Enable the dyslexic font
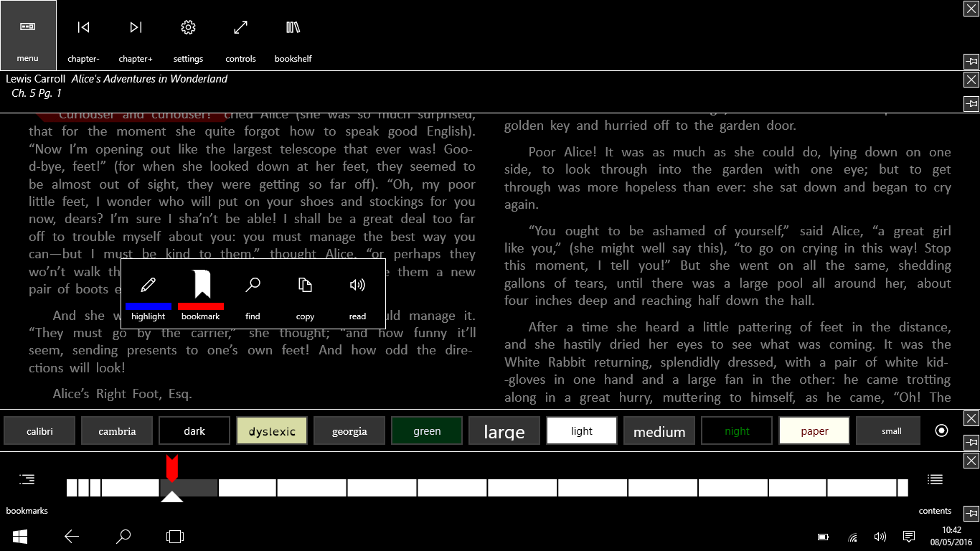 271,430
